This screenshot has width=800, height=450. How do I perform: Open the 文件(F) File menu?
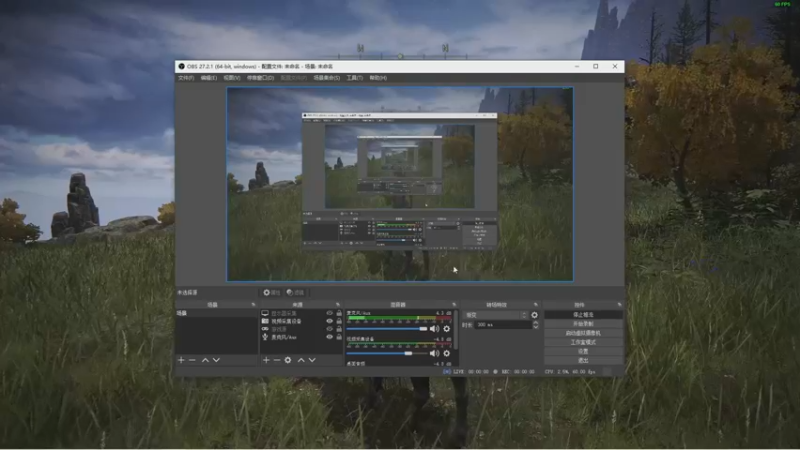click(186, 78)
